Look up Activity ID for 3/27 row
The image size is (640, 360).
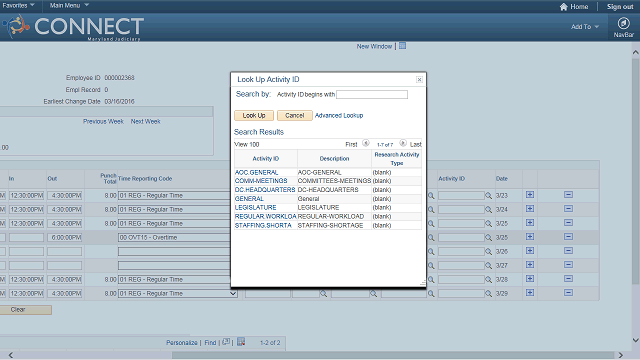(x=488, y=266)
